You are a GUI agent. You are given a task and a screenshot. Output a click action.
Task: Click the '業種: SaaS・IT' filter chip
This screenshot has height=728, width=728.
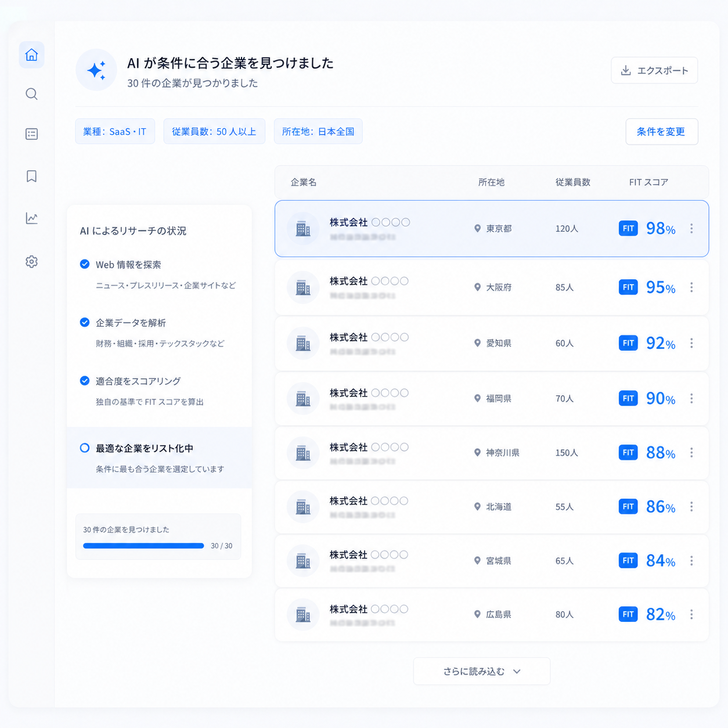115,132
